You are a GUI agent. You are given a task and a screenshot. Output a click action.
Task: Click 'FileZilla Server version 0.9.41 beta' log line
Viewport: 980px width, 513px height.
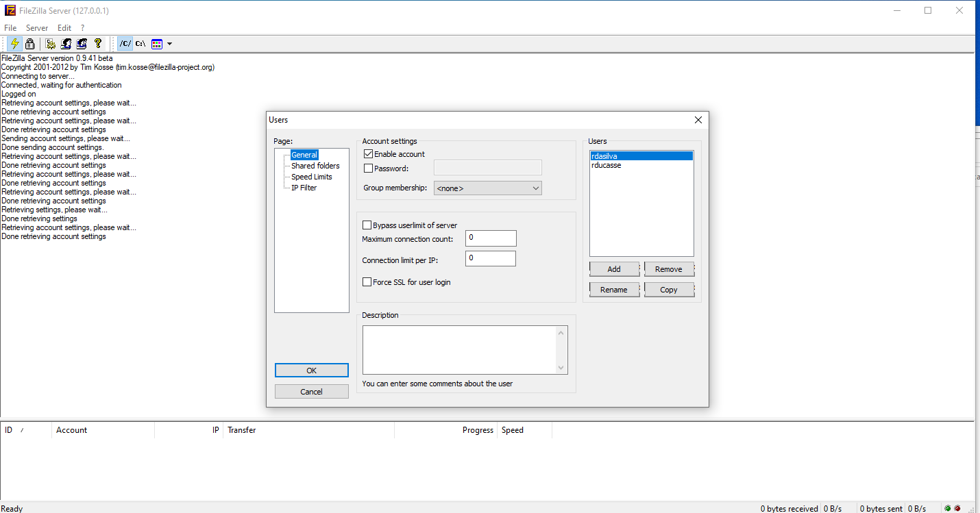pyautogui.click(x=57, y=58)
